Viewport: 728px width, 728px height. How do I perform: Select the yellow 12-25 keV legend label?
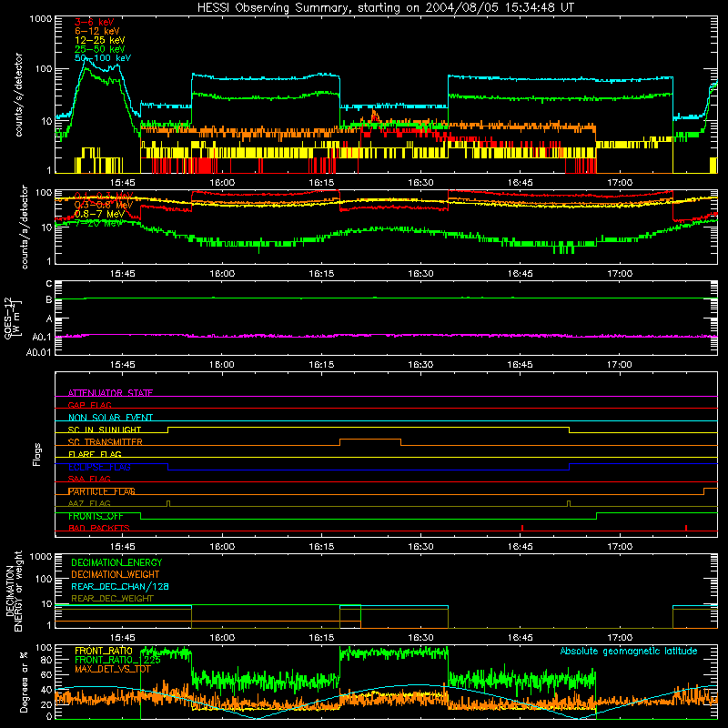pyautogui.click(x=100, y=40)
